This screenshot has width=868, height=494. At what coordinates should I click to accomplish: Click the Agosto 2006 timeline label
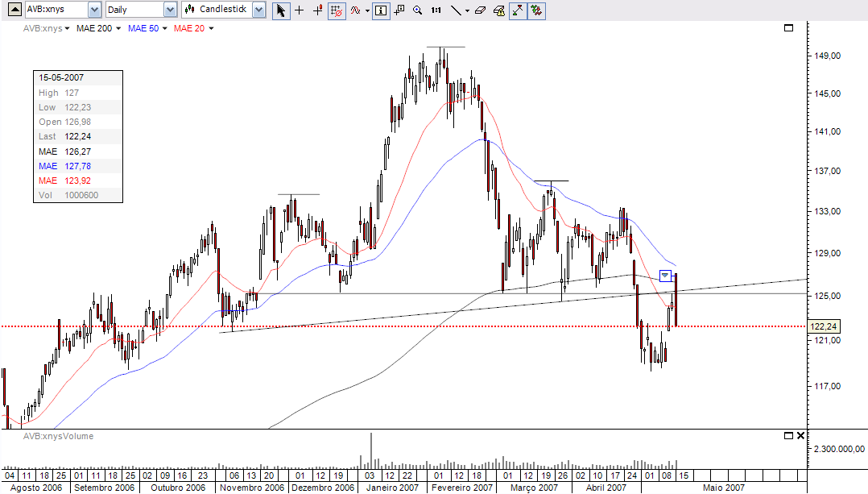pyautogui.click(x=36, y=488)
